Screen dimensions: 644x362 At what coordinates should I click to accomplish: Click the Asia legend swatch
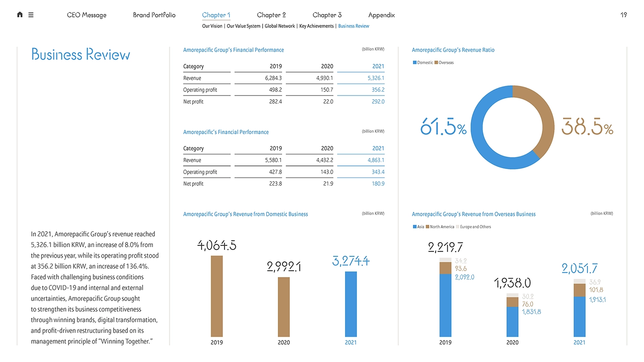414,227
